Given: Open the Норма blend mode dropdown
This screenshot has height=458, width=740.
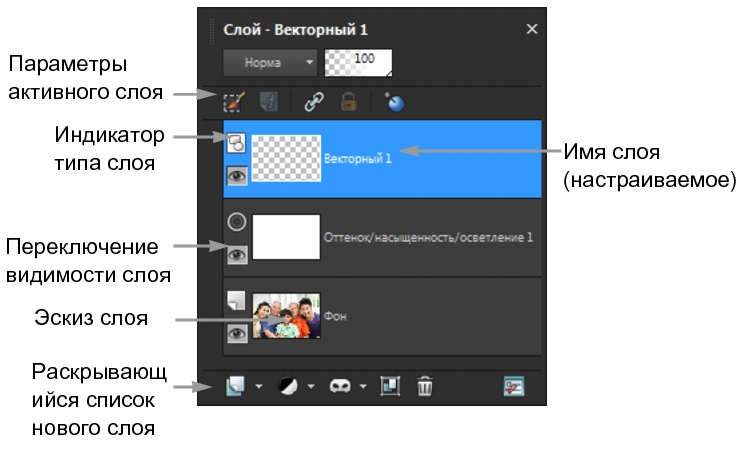Looking at the screenshot, I should coord(269,62).
